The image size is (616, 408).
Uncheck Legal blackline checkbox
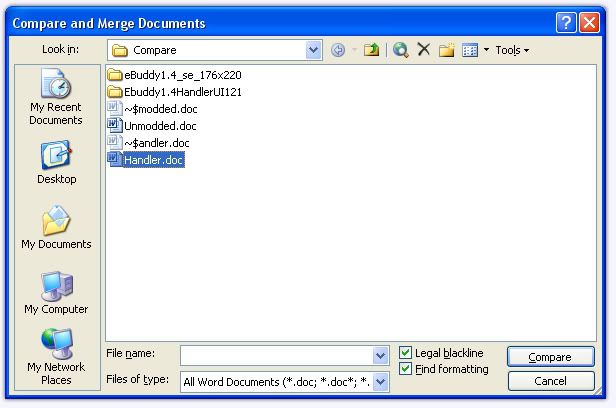coord(405,353)
